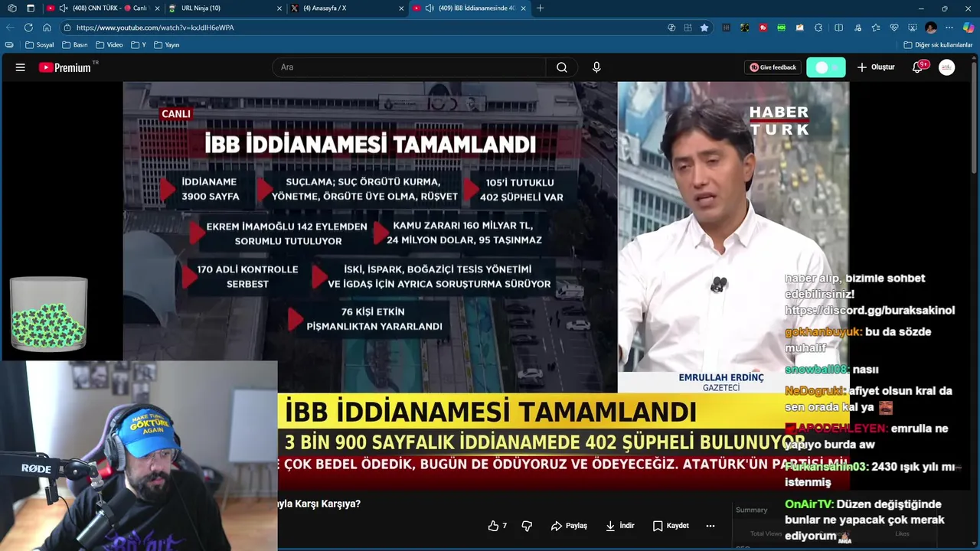Screen dimensions: 980x551
Task: Click the YouTube search input field
Action: pyautogui.click(x=409, y=67)
